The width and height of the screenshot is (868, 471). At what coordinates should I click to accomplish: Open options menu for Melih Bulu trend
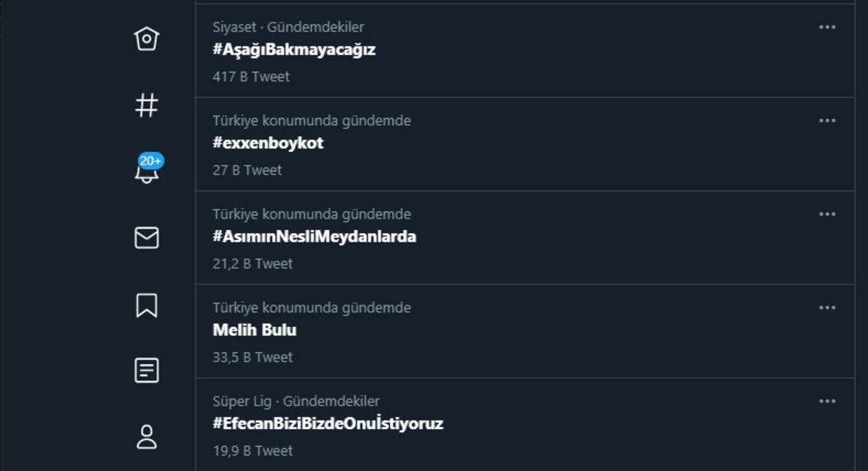pos(827,307)
